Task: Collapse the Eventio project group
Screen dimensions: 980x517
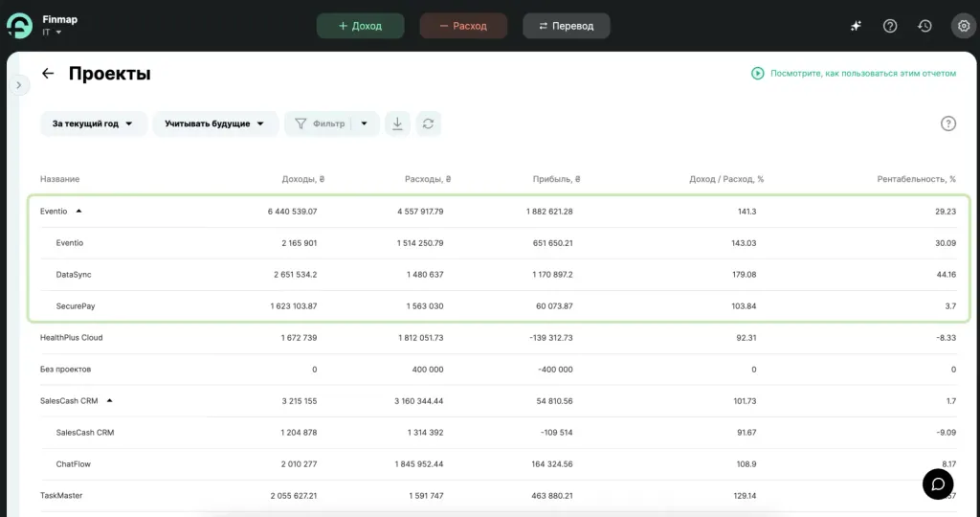Action: pos(78,212)
